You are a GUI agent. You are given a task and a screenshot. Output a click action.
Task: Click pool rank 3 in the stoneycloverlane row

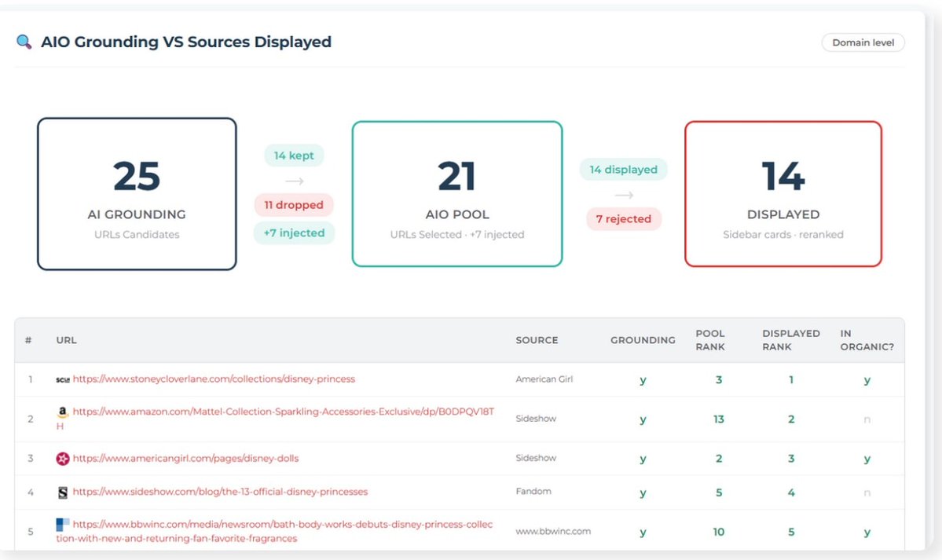pos(719,379)
